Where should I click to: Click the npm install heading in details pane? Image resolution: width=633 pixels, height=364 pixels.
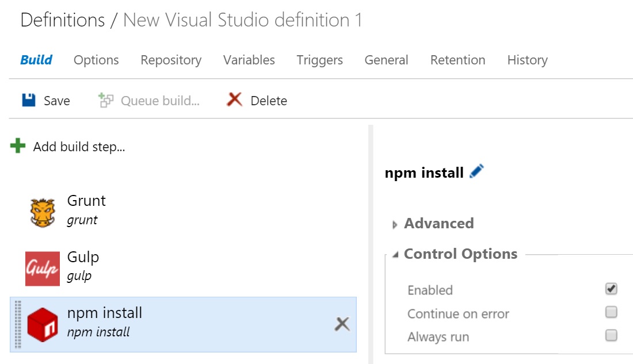(424, 173)
